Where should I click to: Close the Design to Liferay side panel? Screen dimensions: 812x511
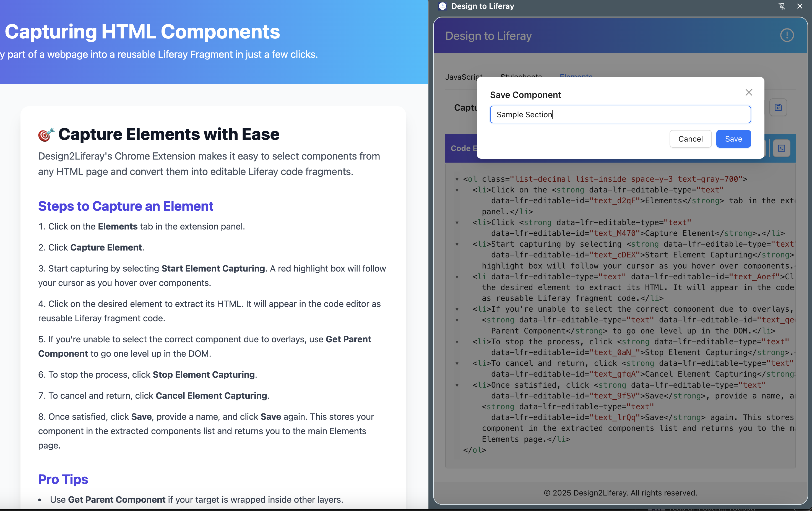[800, 6]
